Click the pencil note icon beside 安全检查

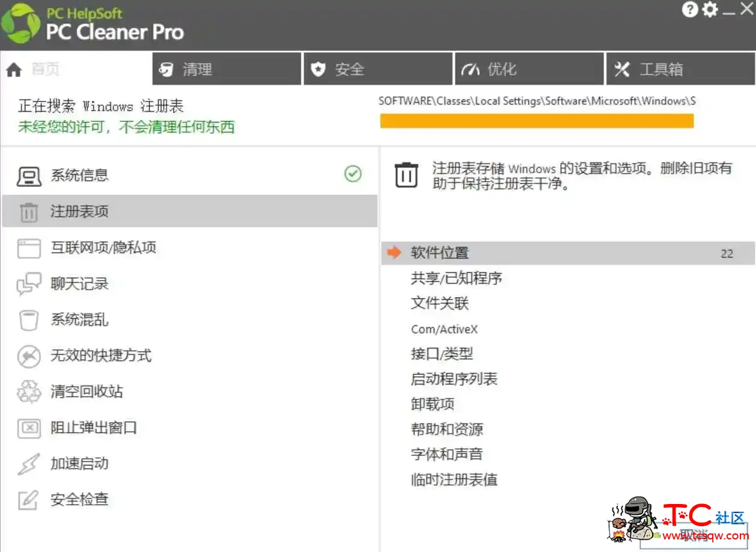pyautogui.click(x=29, y=500)
